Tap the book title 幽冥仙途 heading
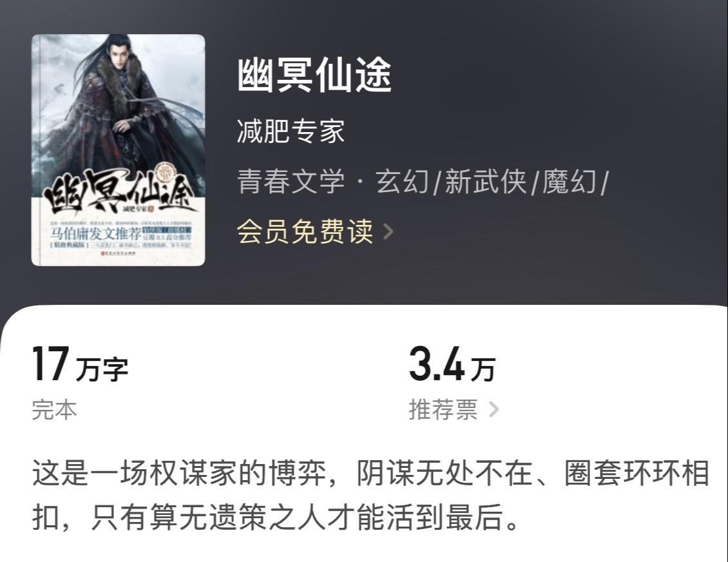728x562 pixels. tap(314, 75)
